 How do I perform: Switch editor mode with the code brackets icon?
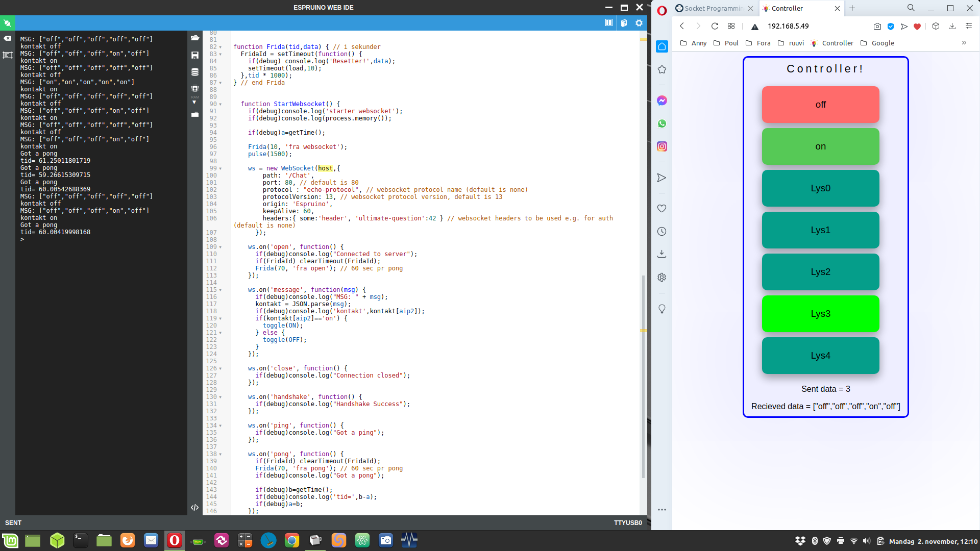[x=194, y=507]
